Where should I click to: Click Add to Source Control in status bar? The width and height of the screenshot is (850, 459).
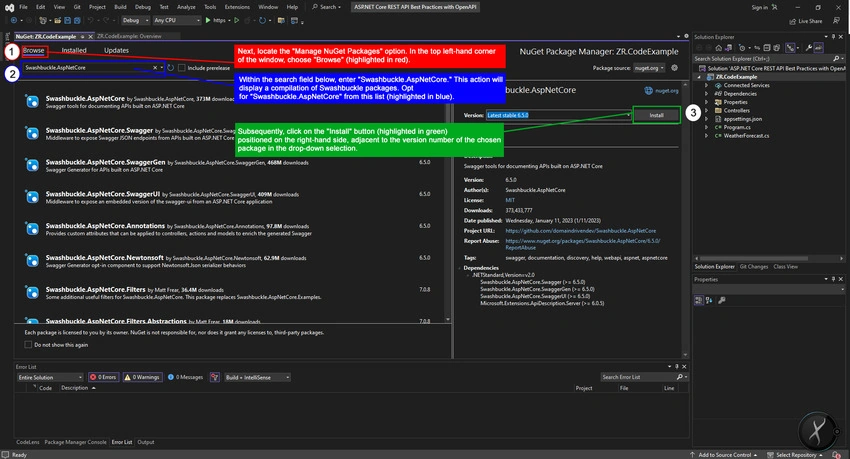coord(724,455)
